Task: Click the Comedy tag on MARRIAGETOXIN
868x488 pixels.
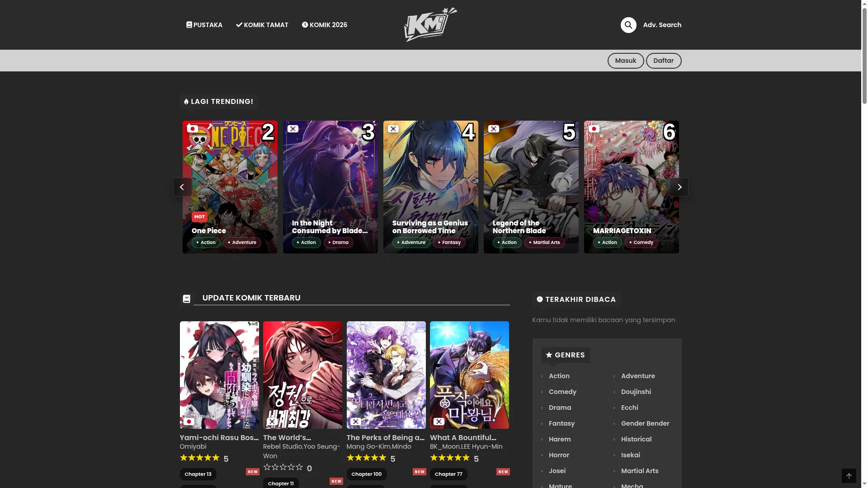Action: (x=642, y=243)
